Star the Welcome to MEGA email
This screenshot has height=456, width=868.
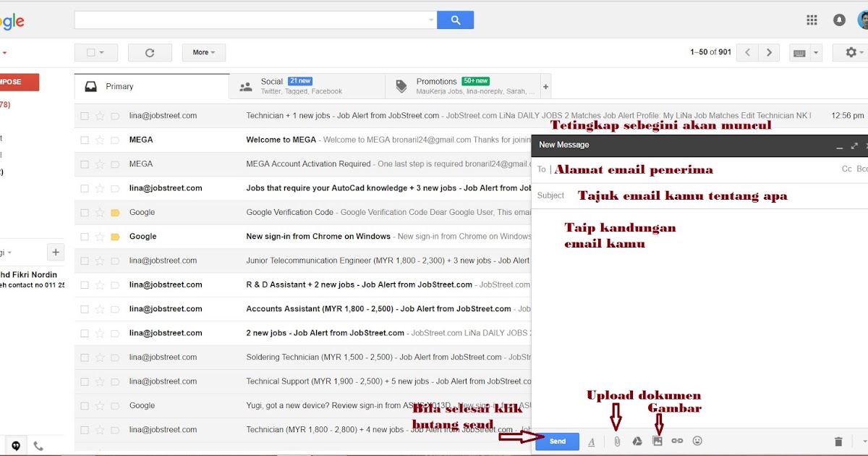coord(101,139)
